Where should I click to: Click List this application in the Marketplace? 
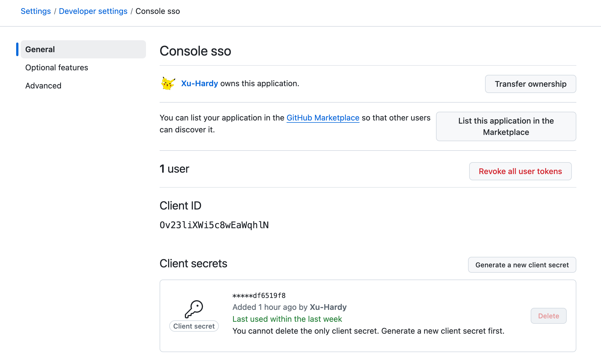click(x=506, y=126)
